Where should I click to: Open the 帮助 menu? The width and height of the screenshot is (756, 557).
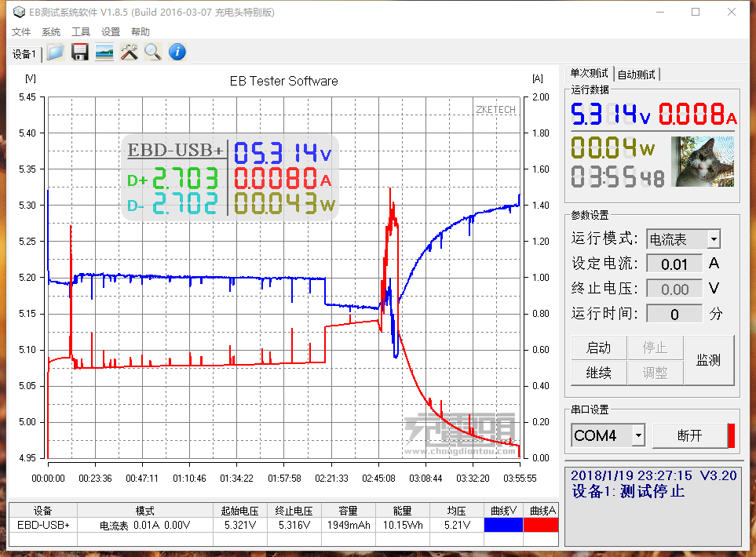click(x=141, y=32)
